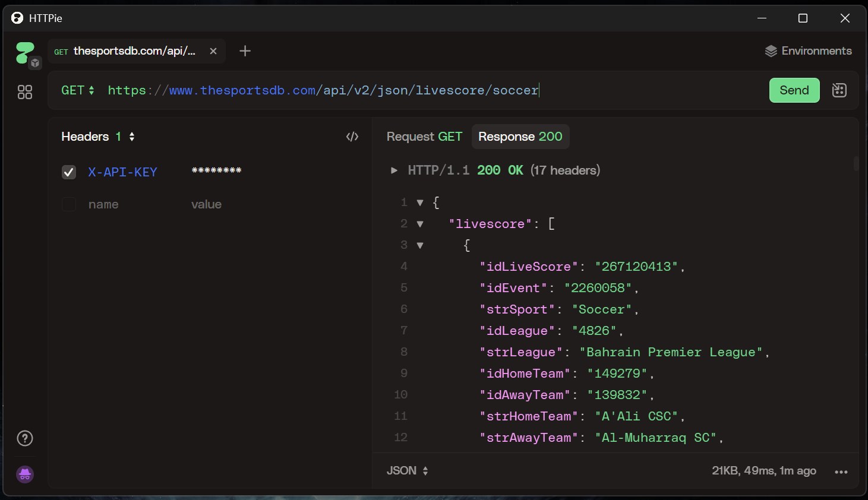Open the help question mark icon
Screen dimensions: 868x500
coord(25,438)
